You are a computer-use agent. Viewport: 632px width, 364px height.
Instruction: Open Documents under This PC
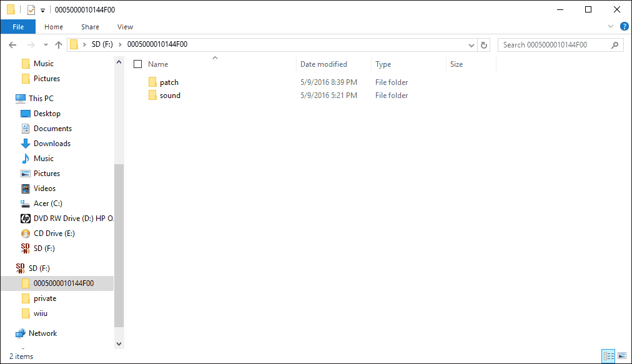[x=52, y=129]
